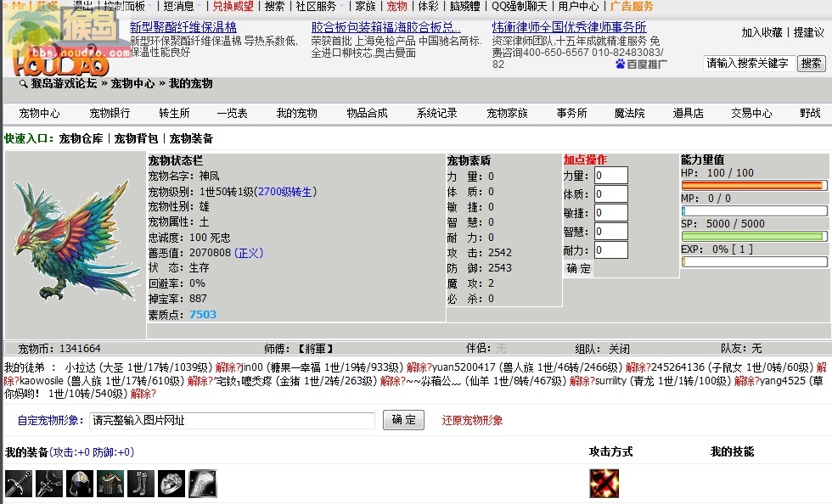Click the search 搜索 button beside keyword box
The height and width of the screenshot is (504, 832).
tap(812, 63)
